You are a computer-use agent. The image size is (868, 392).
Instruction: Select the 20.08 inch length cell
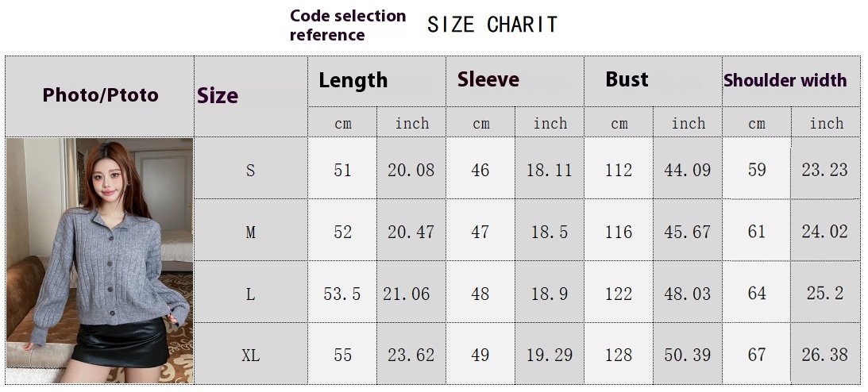pos(411,170)
